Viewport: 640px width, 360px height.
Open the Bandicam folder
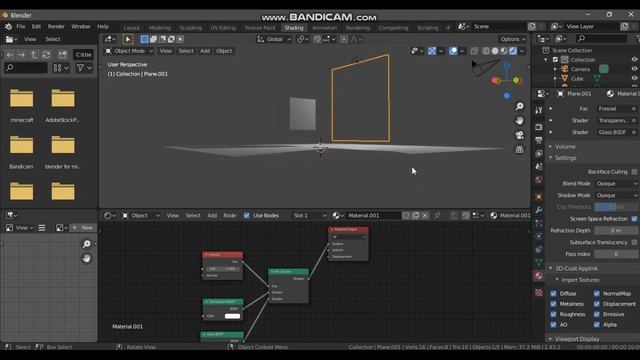(21, 151)
